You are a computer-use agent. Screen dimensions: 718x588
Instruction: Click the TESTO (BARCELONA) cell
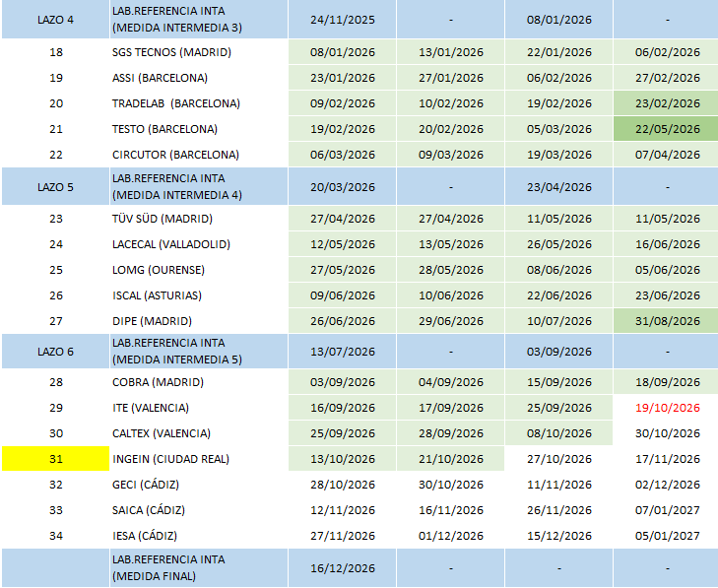coord(199,129)
